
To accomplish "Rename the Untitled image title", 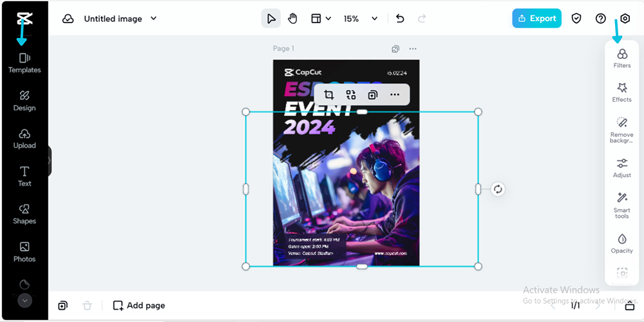I will point(113,19).
